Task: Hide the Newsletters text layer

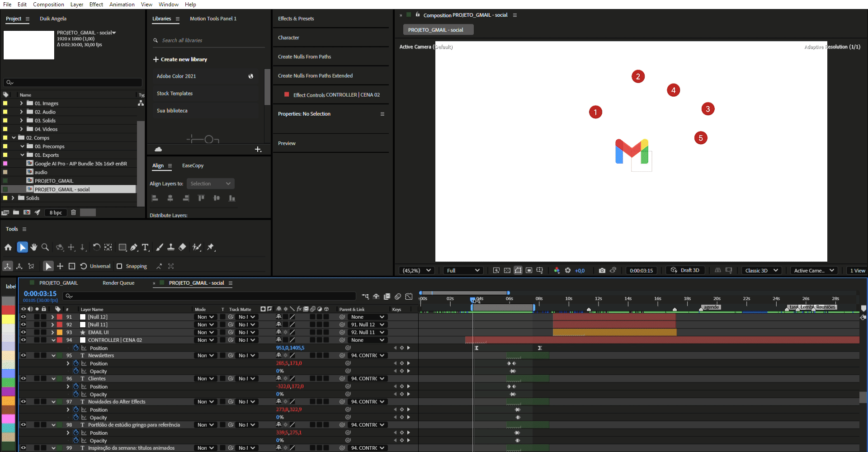Action: pyautogui.click(x=23, y=355)
